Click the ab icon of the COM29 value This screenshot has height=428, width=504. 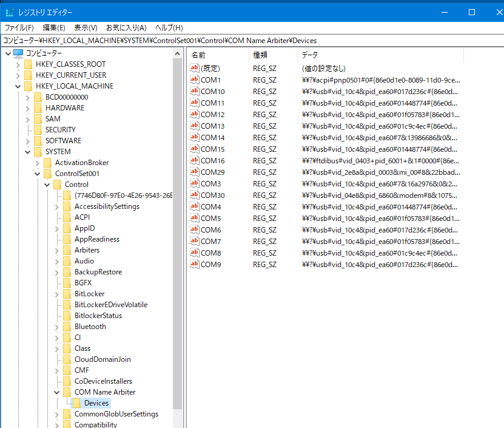pos(194,172)
